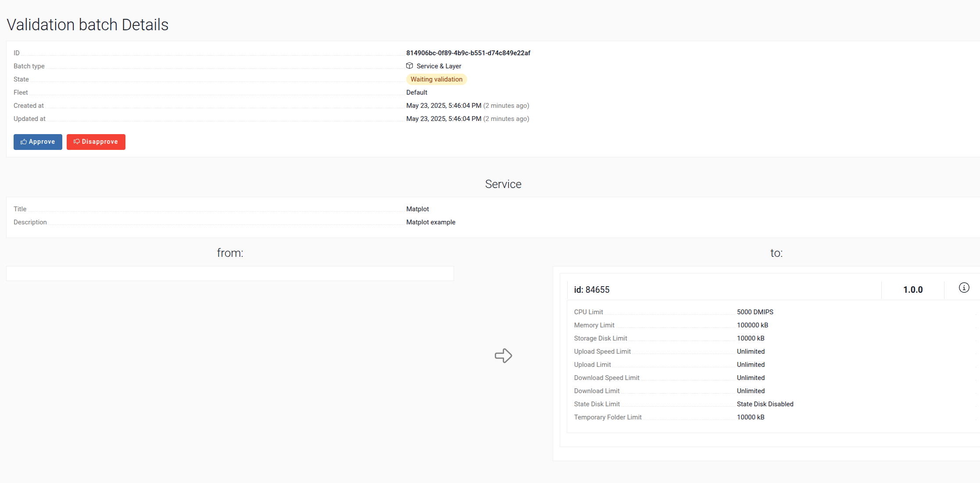Click the 1.0.0 version label
This screenshot has width=980, height=483.
(912, 290)
